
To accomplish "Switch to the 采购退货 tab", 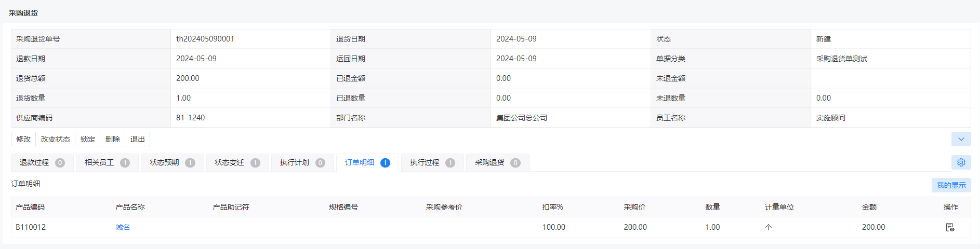I will pyautogui.click(x=497, y=163).
